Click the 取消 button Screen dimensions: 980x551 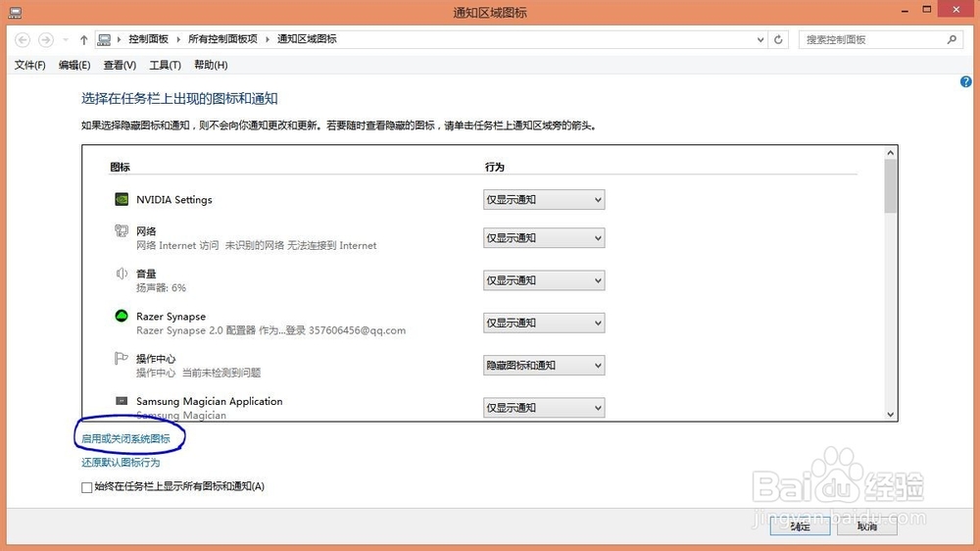pyautogui.click(x=867, y=526)
